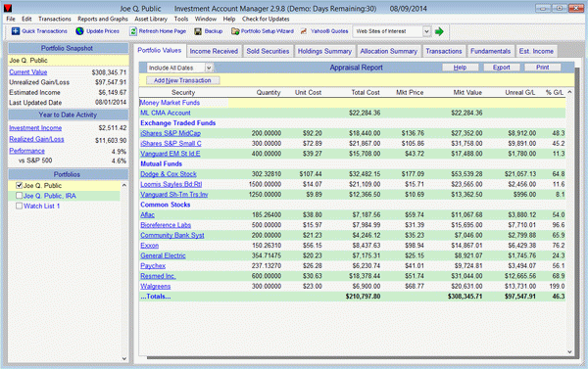This screenshot has width=588, height=369.
Task: Open the Vanguard EM St Id E link
Action: click(171, 154)
